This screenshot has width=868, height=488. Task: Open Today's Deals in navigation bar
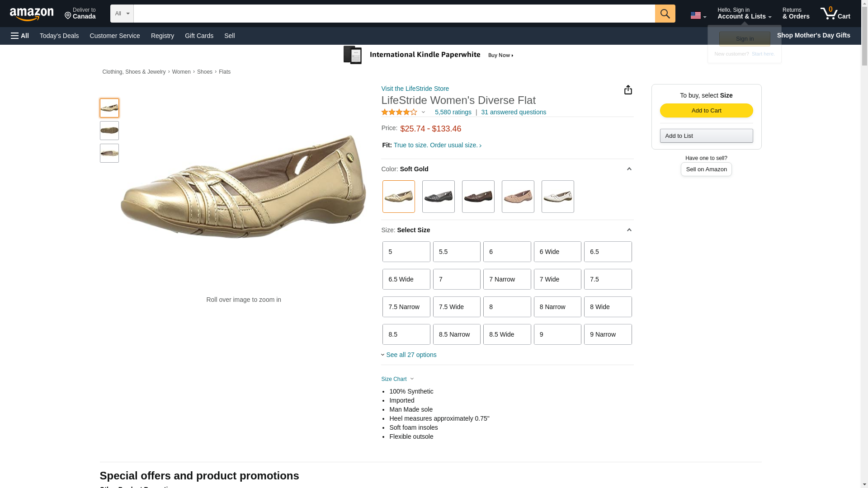[x=59, y=36]
